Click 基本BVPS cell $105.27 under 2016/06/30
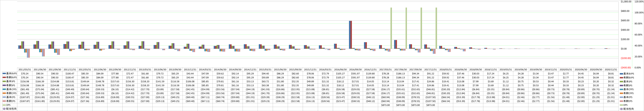Image resolution: width=644 pixels, height=111 pixels. pyautogui.click(x=341, y=74)
